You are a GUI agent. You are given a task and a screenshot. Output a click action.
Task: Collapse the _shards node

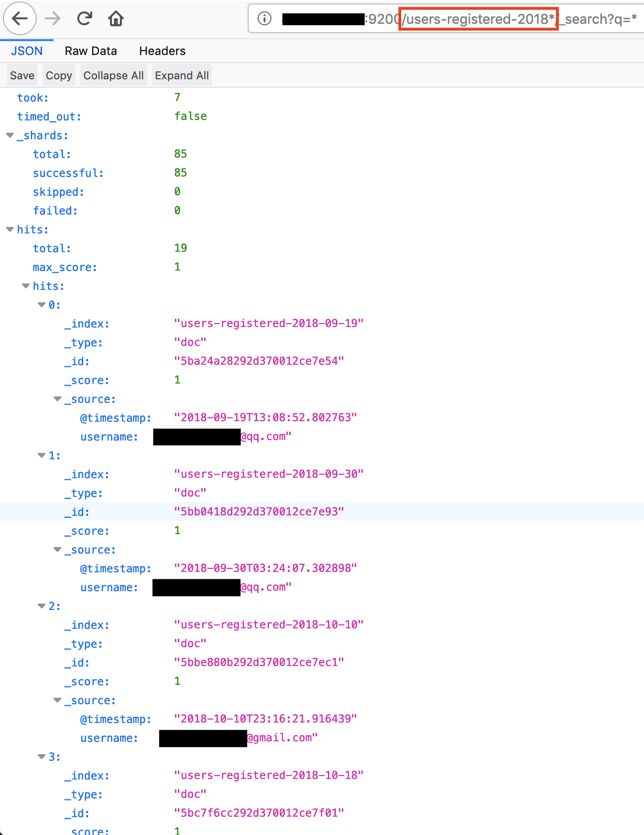[x=10, y=135]
